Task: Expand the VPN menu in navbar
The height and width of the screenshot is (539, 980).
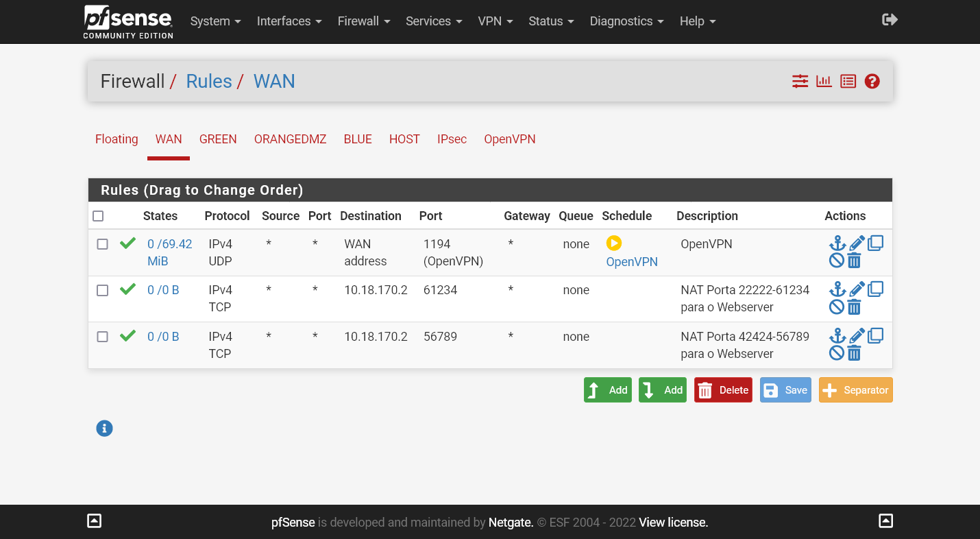Action: click(x=495, y=21)
